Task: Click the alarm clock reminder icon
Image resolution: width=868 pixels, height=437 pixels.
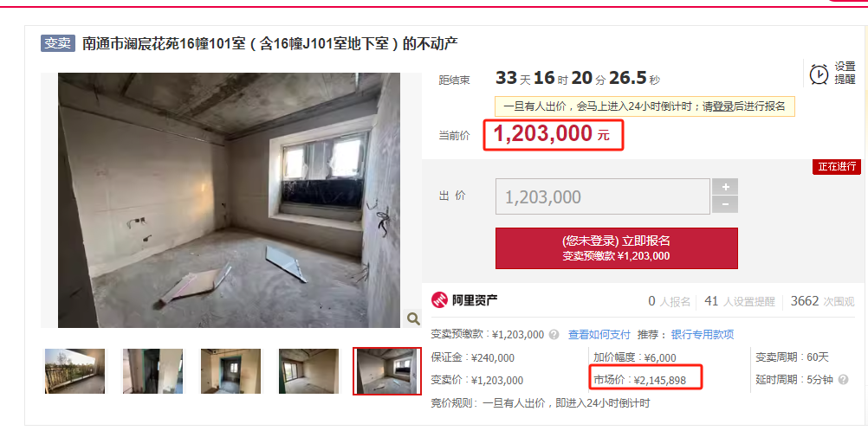Action: pos(819,74)
